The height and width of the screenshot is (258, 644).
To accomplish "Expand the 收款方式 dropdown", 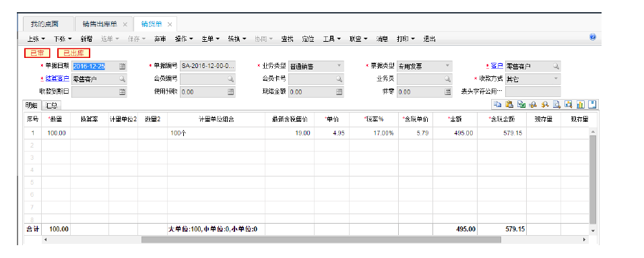I will click(x=556, y=78).
